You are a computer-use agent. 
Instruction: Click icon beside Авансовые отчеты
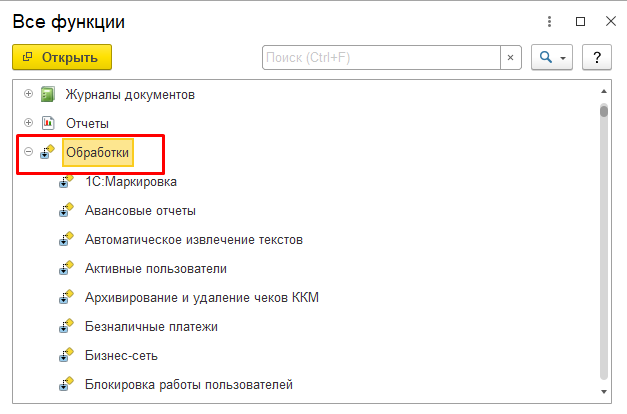click(66, 210)
